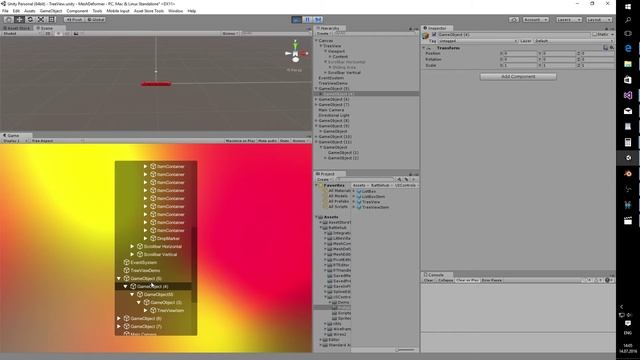Click the search-by-type icon in Project panel
640x360 pixels.
(x=400, y=180)
